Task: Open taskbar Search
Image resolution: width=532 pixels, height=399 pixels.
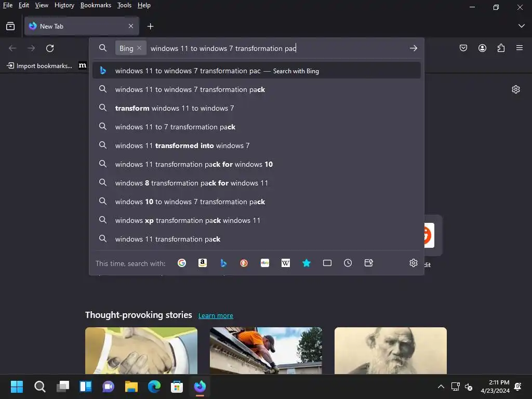Action: [x=39, y=387]
